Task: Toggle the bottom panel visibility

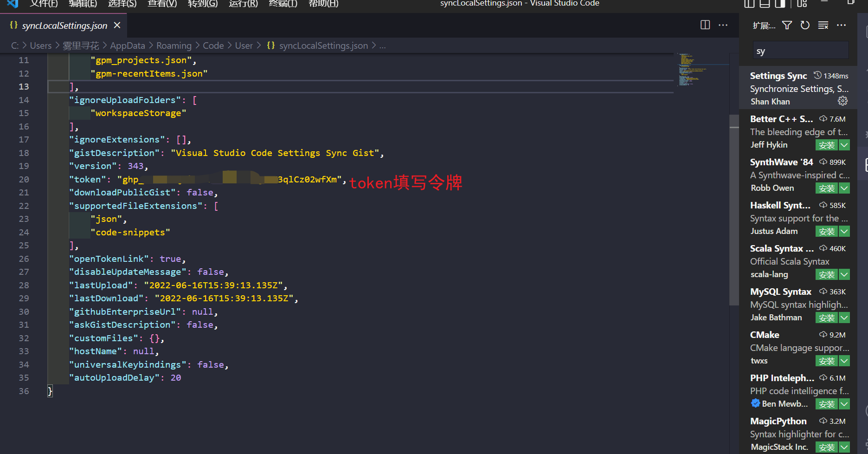Action: click(765, 4)
